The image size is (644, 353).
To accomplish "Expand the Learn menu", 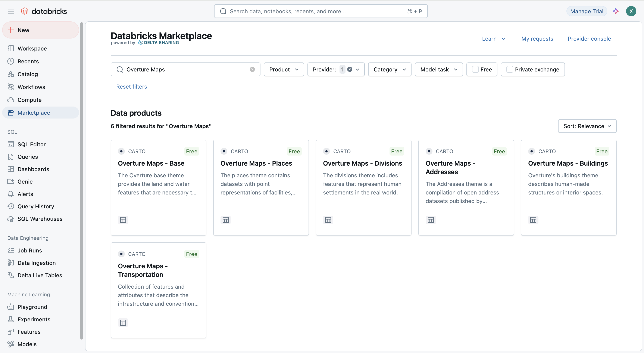I will (494, 39).
